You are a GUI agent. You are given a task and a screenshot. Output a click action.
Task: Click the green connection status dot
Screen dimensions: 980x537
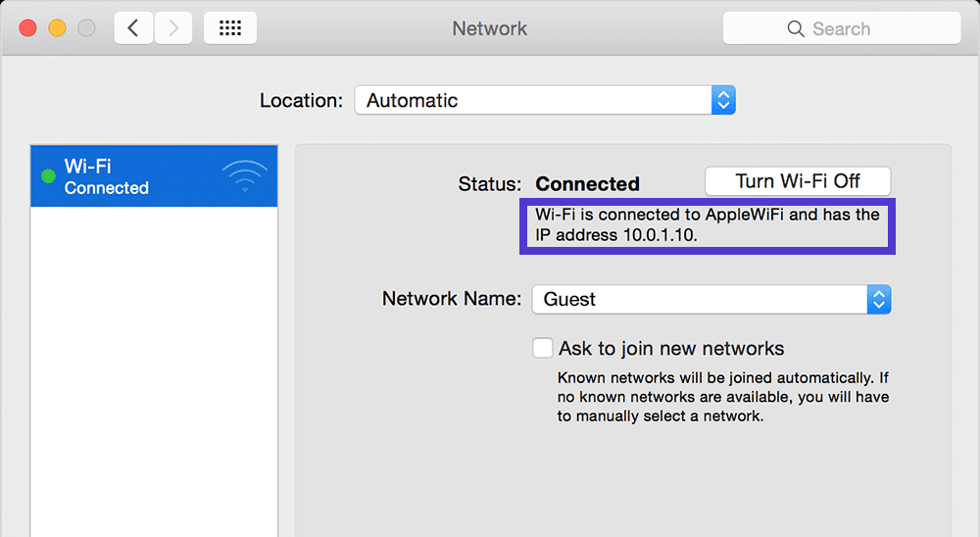47,176
